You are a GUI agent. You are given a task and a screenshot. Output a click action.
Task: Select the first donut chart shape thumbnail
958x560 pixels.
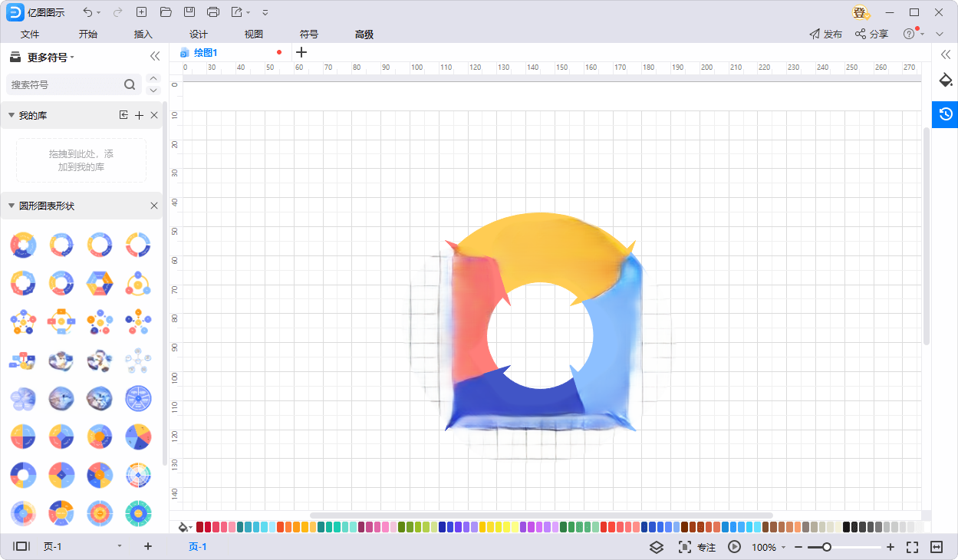click(x=23, y=245)
